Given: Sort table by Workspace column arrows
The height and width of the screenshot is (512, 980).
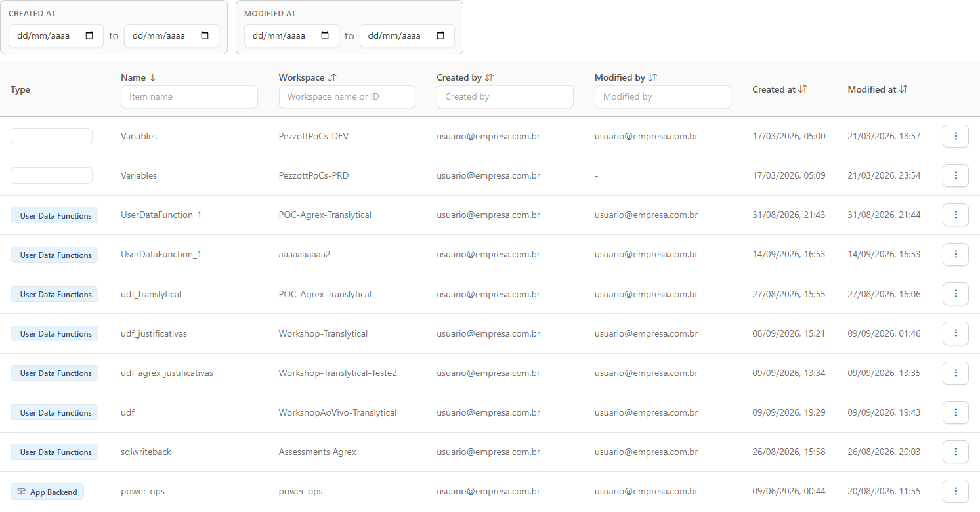Looking at the screenshot, I should point(331,77).
